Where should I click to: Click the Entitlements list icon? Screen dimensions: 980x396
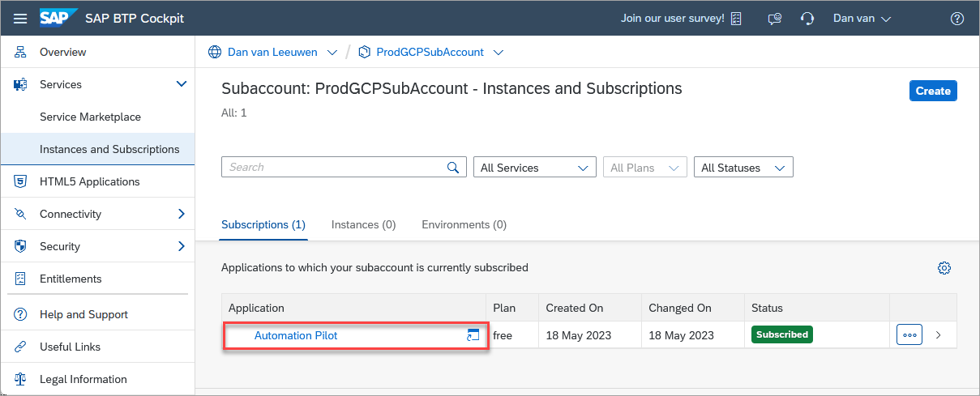coord(21,279)
